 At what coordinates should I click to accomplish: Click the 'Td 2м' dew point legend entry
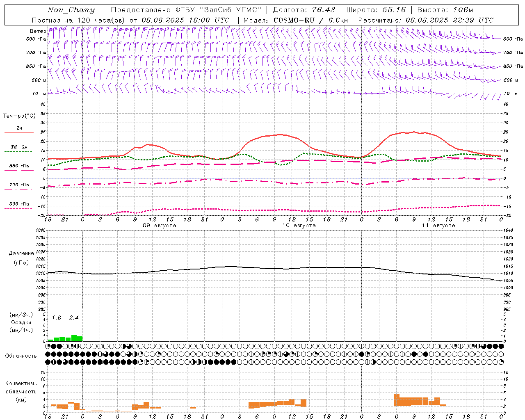coord(19,147)
